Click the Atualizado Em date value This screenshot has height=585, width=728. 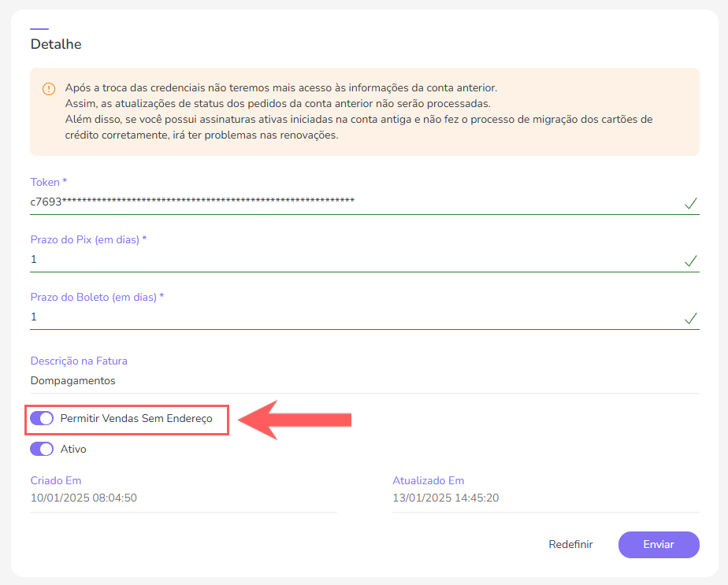pyautogui.click(x=446, y=498)
